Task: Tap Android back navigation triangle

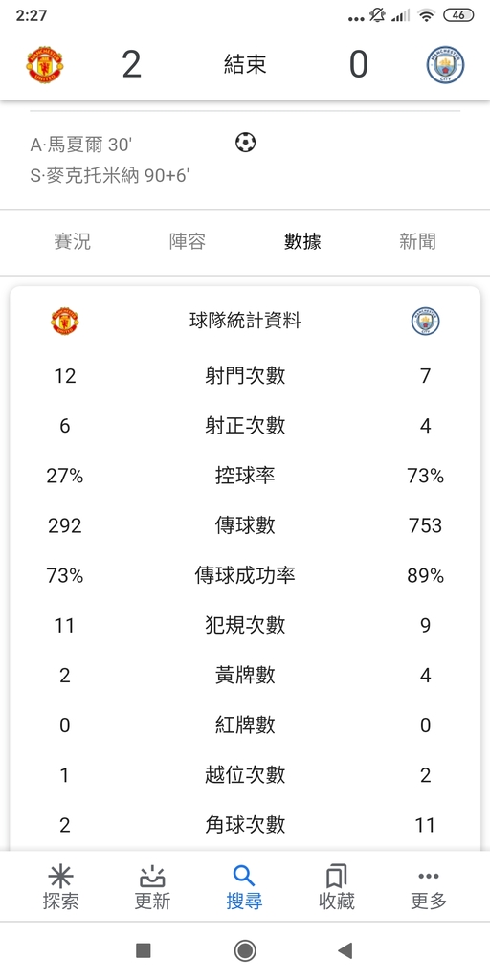Action: coord(345,950)
